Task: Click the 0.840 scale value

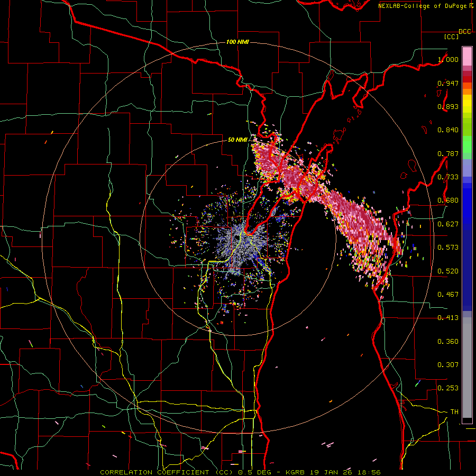Action: tap(448, 130)
